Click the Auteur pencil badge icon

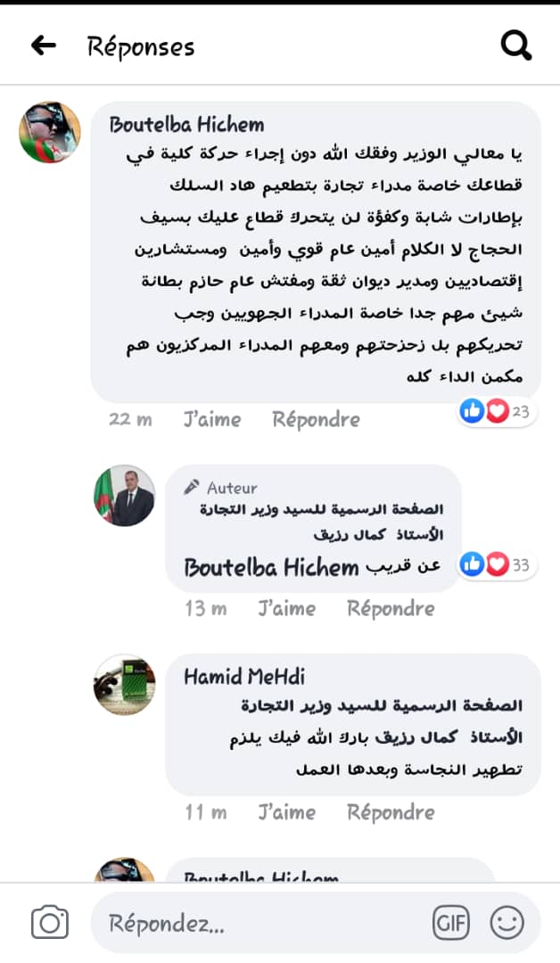coord(192,488)
